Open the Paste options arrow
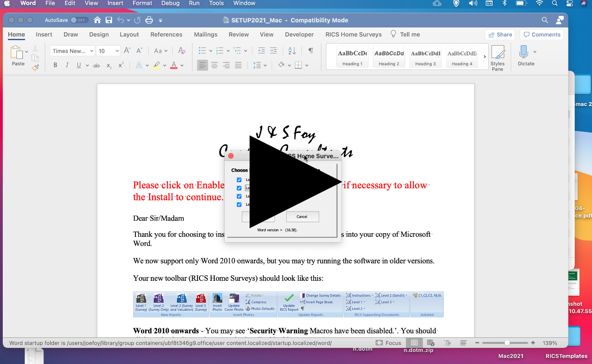 pyautogui.click(x=26, y=51)
